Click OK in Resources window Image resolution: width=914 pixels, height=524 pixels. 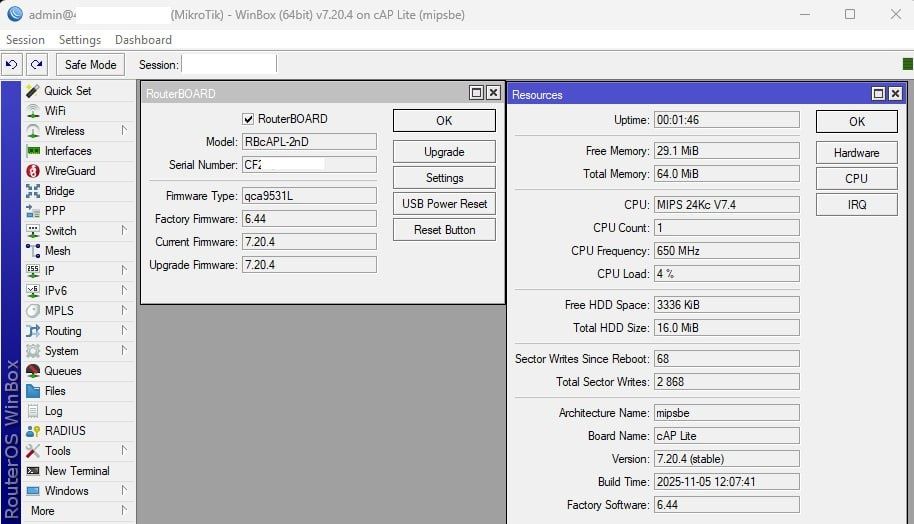pyautogui.click(x=856, y=121)
